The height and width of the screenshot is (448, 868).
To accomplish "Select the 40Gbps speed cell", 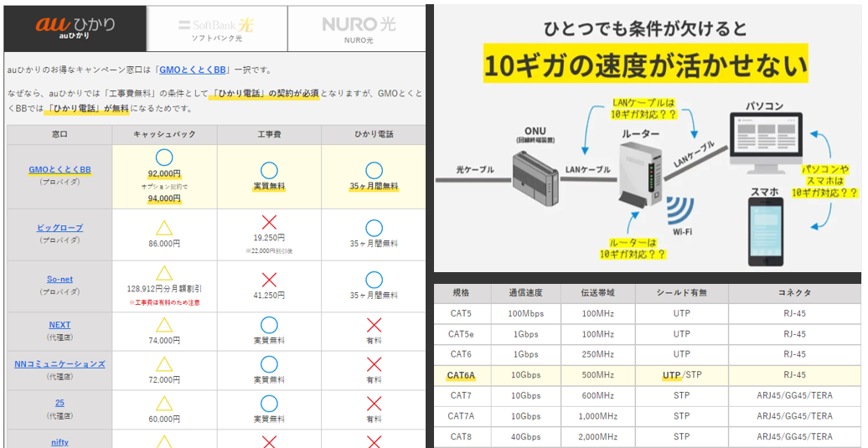I will pyautogui.click(x=525, y=436).
